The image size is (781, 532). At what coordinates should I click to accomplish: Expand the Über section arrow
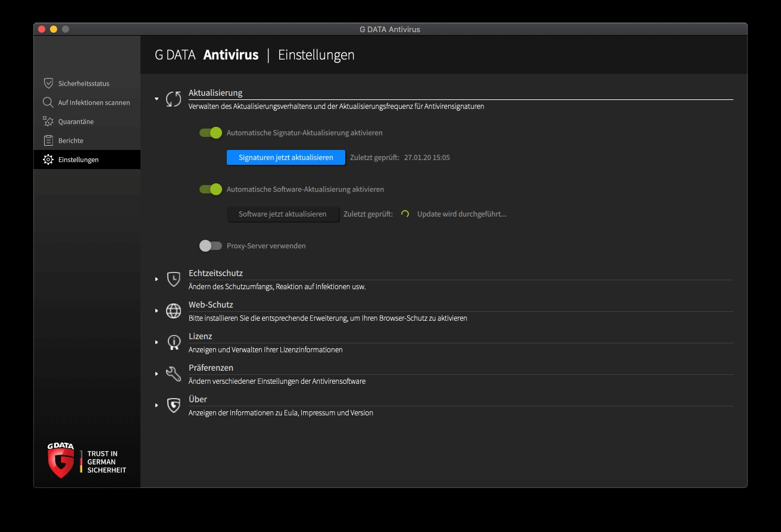click(157, 405)
